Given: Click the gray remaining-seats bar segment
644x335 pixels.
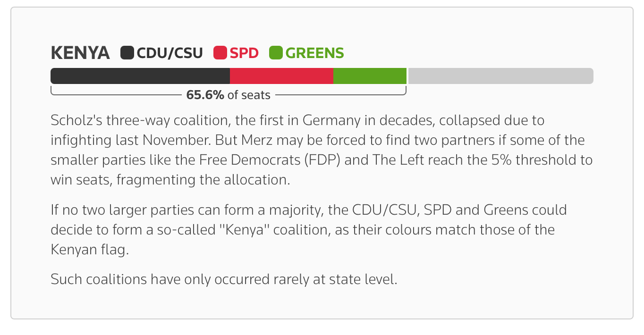Looking at the screenshot, I should (500, 76).
